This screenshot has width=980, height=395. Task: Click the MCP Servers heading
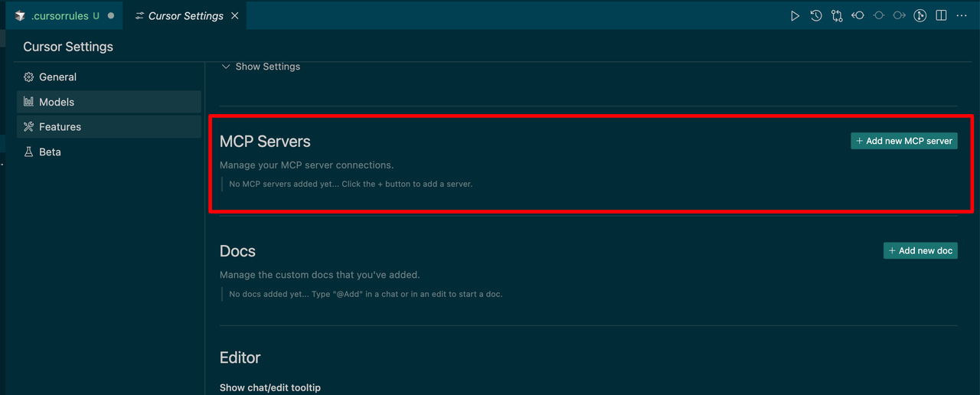pyautogui.click(x=265, y=142)
